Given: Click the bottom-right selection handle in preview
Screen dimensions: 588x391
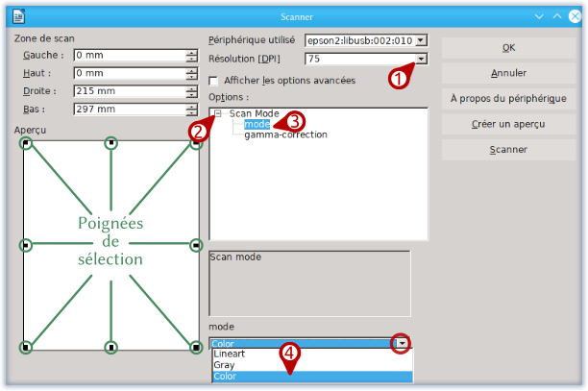Looking at the screenshot, I should [x=196, y=346].
